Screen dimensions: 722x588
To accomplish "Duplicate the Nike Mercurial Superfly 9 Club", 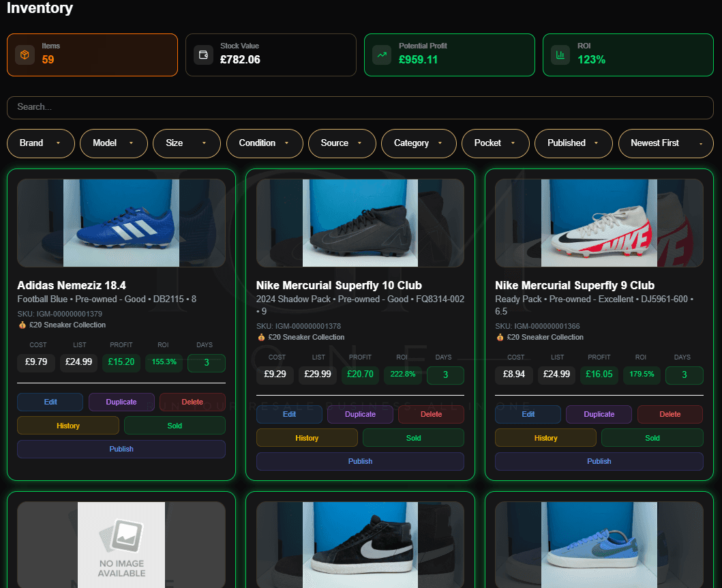I will [x=599, y=414].
